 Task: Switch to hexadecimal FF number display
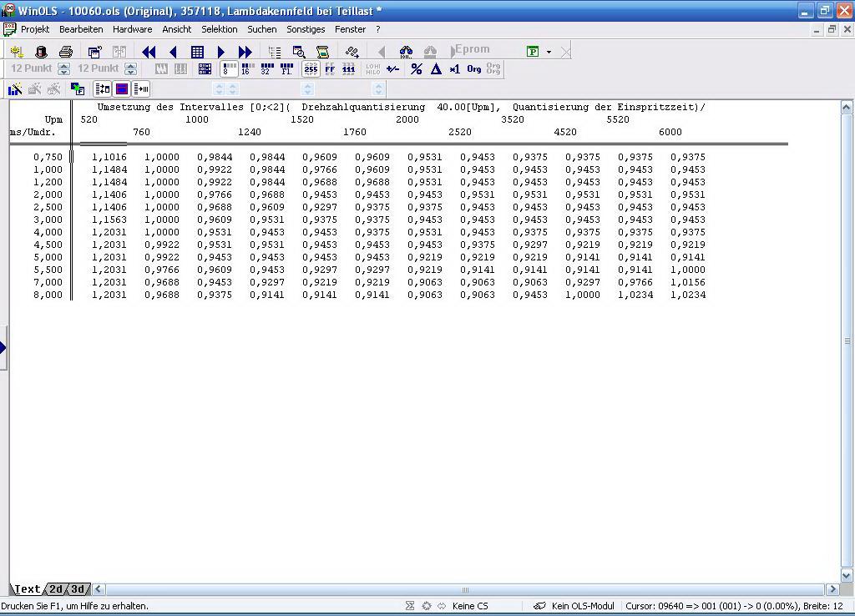(x=330, y=69)
